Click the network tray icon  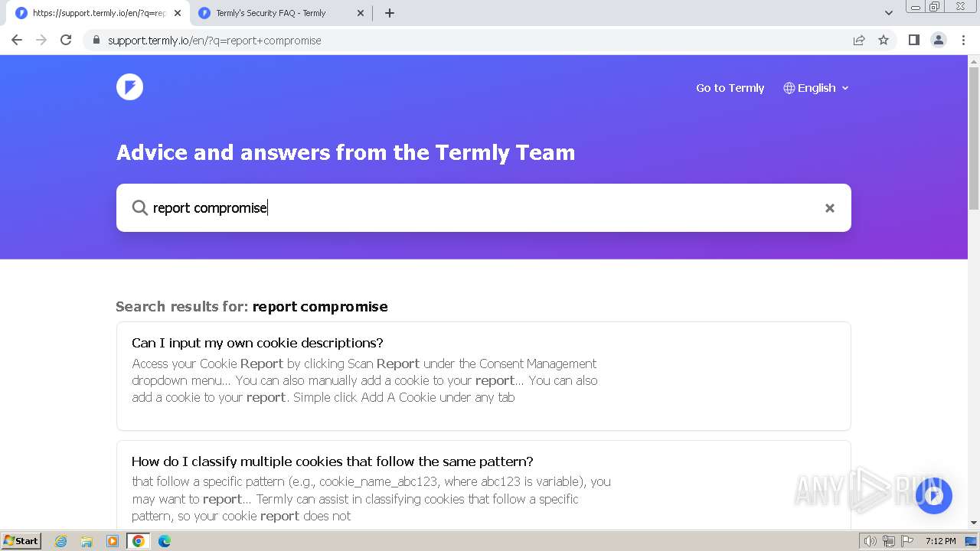889,541
